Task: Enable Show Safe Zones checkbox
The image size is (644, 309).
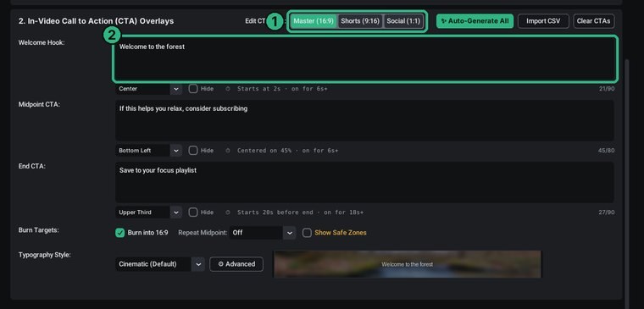Action: (307, 233)
